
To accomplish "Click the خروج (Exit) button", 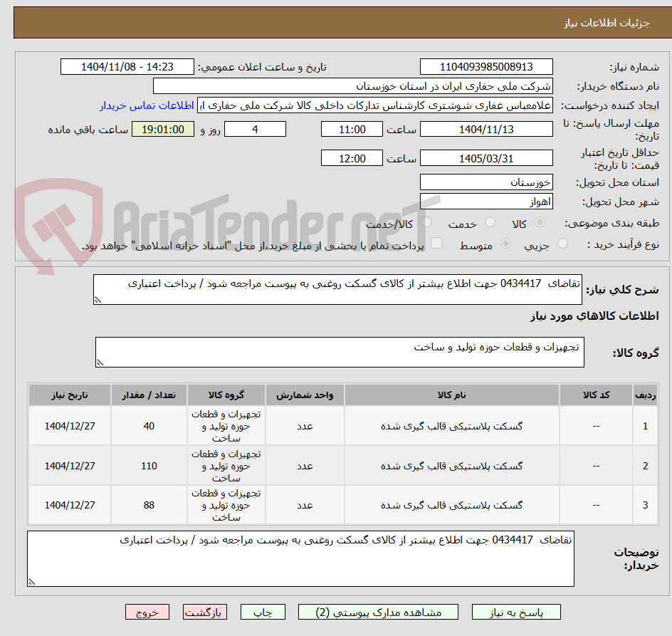I will [x=147, y=612].
